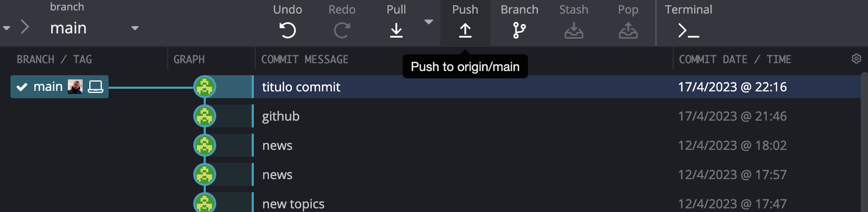The image size is (868, 212).
Task: Click the COMMIT MESSAGE column header
Action: (x=304, y=60)
